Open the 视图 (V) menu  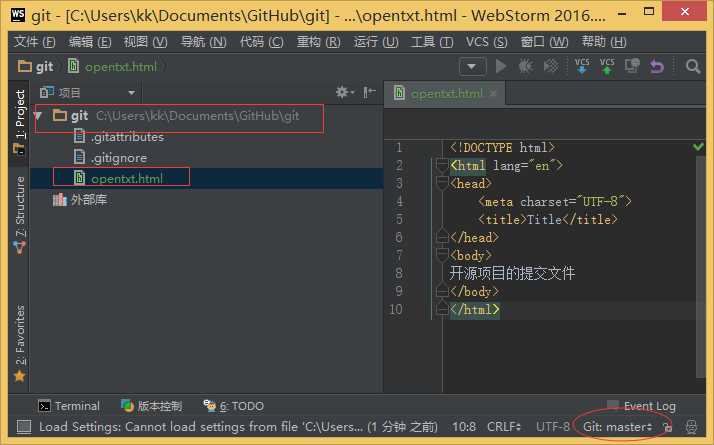click(x=146, y=42)
